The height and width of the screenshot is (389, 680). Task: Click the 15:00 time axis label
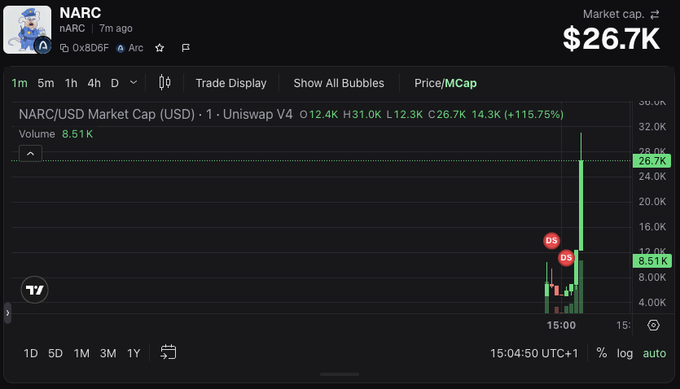click(561, 325)
